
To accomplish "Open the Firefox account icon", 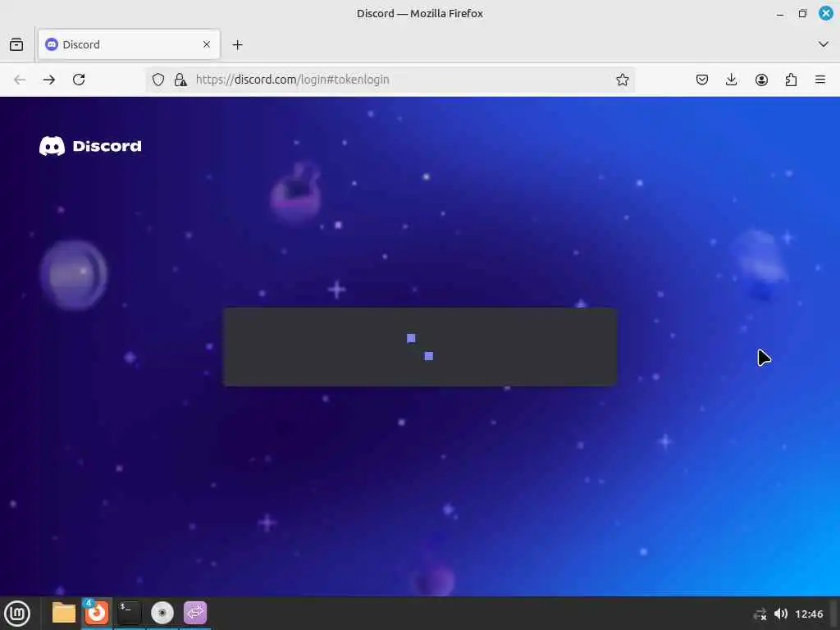I will pyautogui.click(x=761, y=80).
